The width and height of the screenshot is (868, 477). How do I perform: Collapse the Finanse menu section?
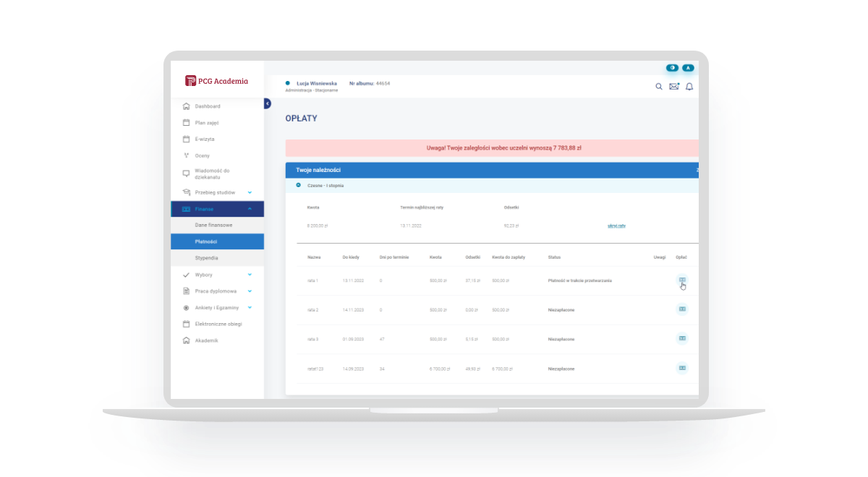250,209
